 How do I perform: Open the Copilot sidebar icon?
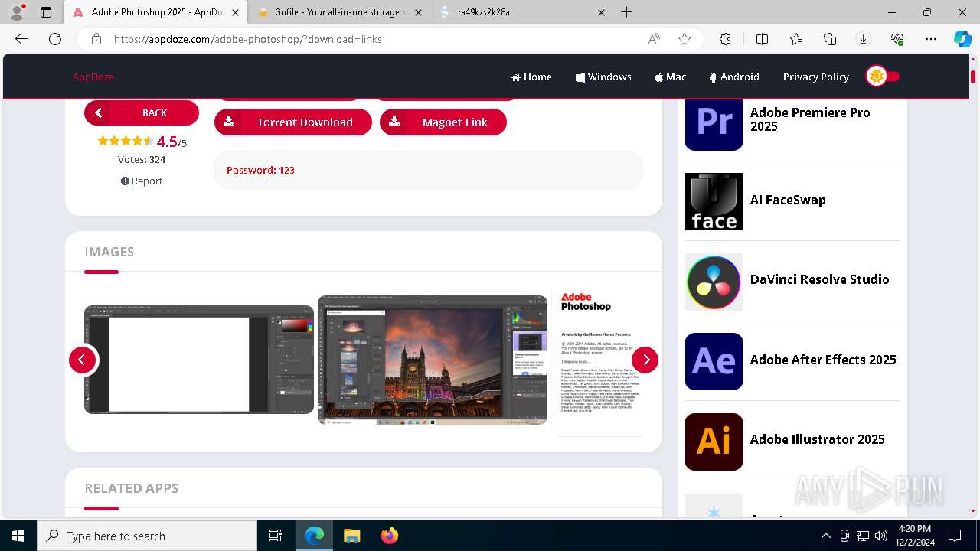pos(962,39)
